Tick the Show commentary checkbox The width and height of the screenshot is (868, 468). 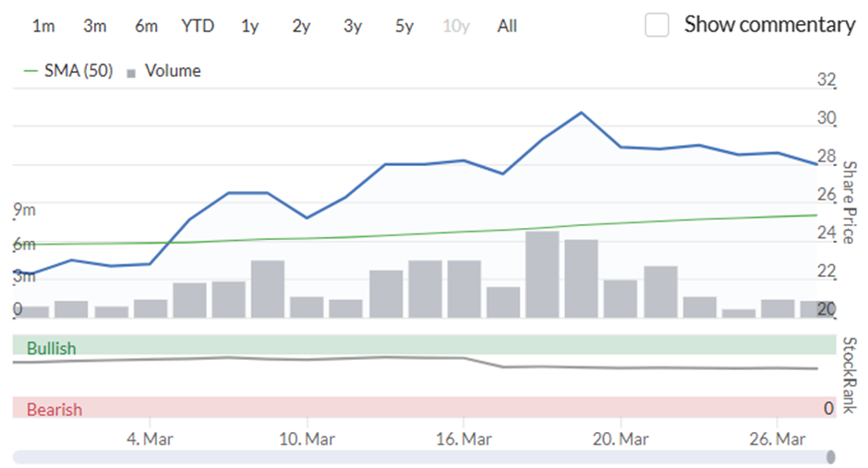[657, 25]
